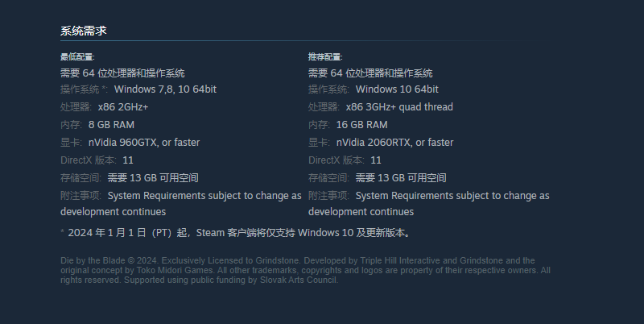
Task: Click minimum DirectX 版本 11 entry
Action: click(97, 160)
